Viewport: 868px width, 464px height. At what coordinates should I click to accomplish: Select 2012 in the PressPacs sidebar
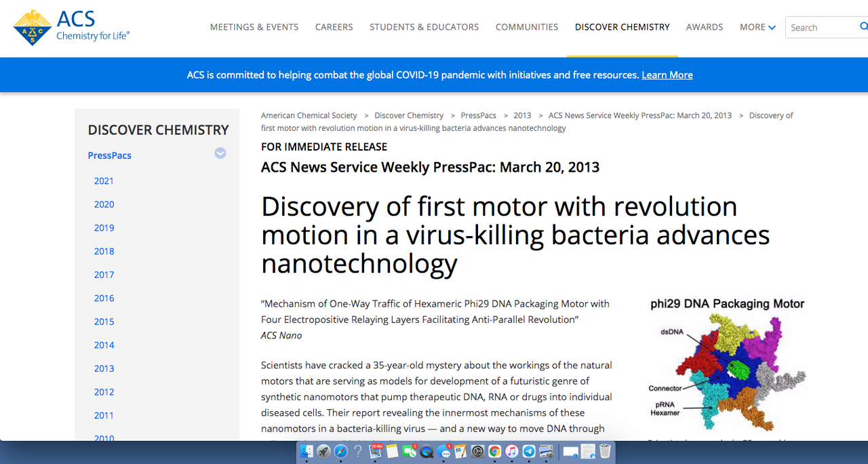point(104,391)
